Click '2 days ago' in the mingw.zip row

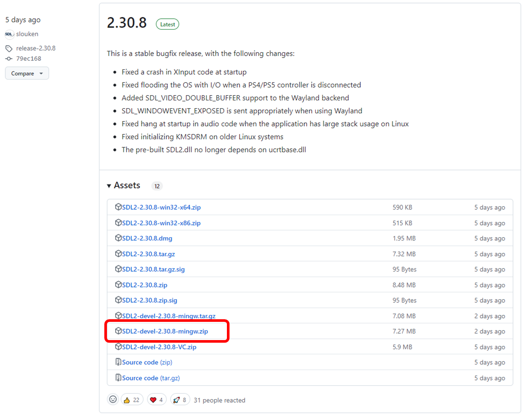pyautogui.click(x=490, y=332)
